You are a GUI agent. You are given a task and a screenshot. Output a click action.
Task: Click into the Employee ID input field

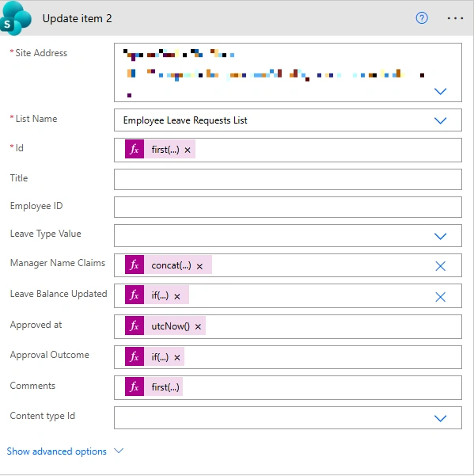point(288,207)
